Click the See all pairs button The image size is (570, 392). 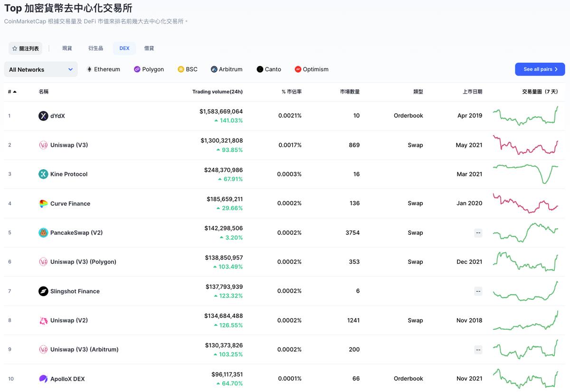(540, 69)
